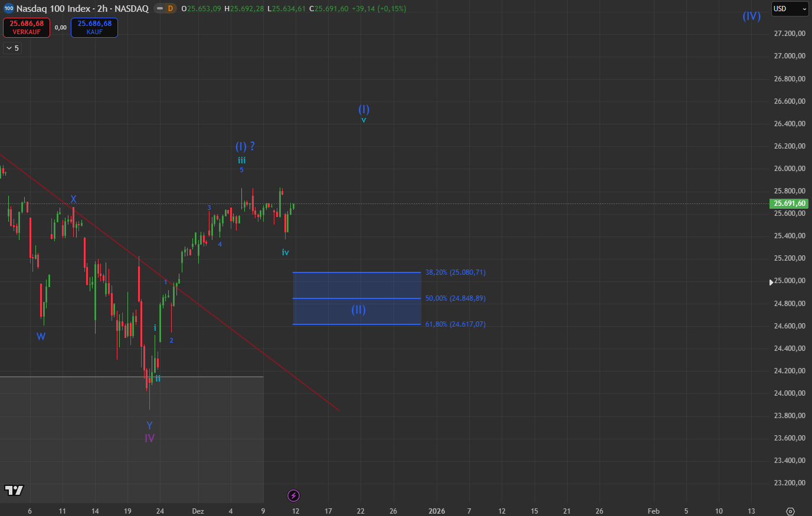Click the 61,80% Fibonacci level label
The height and width of the screenshot is (516, 812).
(455, 324)
